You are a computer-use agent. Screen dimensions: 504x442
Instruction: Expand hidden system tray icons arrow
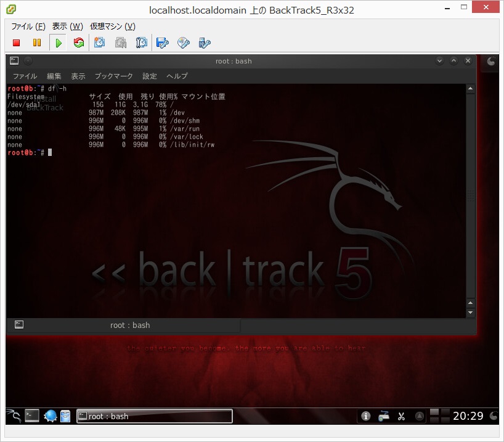(419, 416)
